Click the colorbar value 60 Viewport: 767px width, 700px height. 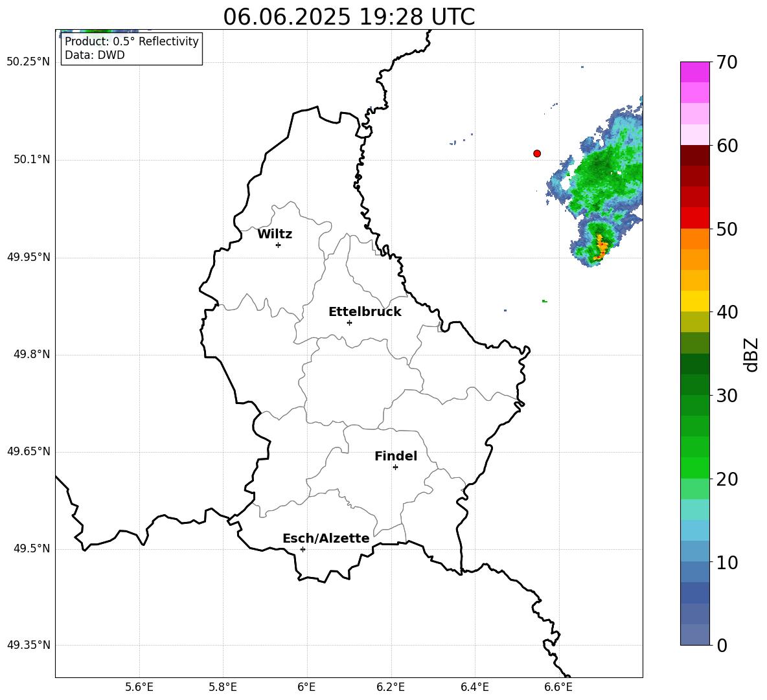tap(727, 146)
